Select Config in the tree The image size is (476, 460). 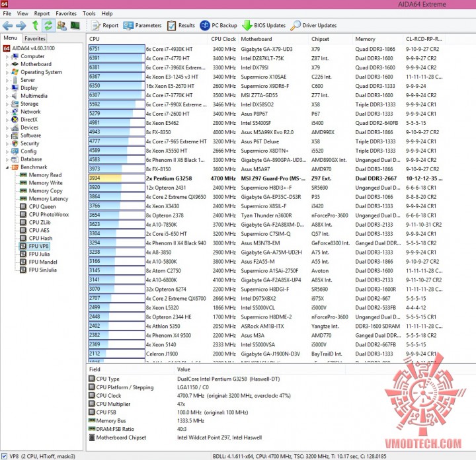(x=28, y=151)
